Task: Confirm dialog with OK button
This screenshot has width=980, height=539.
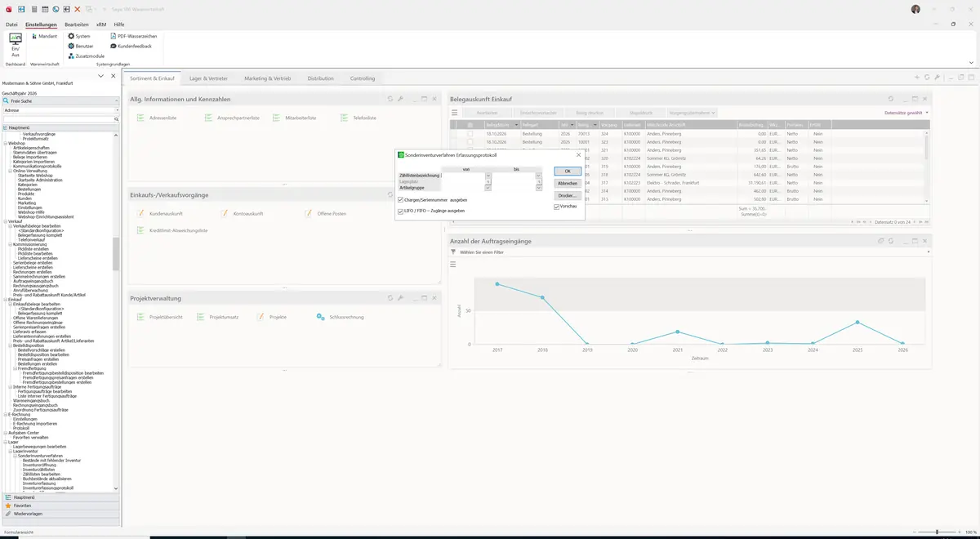Action: point(568,171)
